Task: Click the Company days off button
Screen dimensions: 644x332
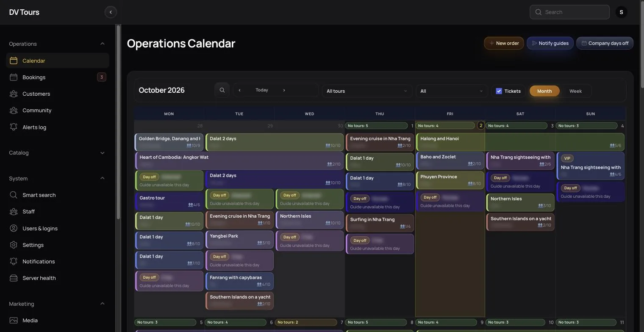Action: click(x=605, y=43)
